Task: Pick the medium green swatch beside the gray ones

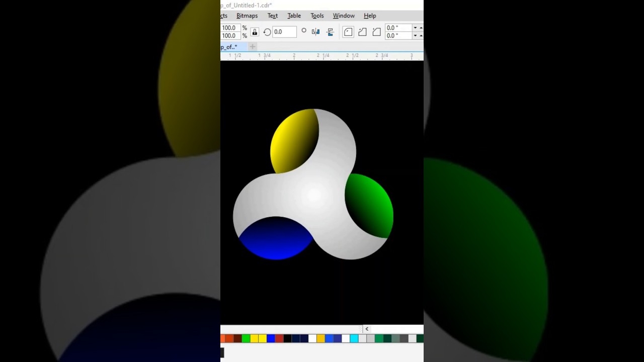Action: [x=379, y=339]
